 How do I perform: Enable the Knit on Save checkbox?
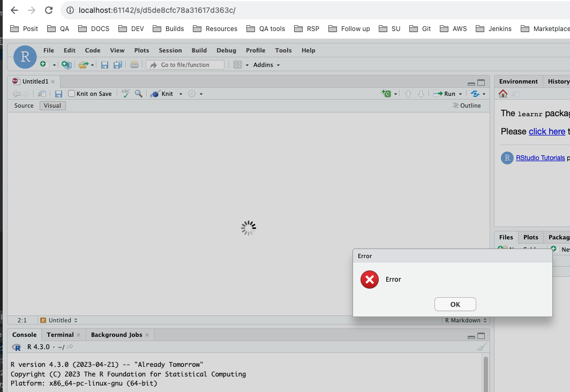[x=71, y=93]
